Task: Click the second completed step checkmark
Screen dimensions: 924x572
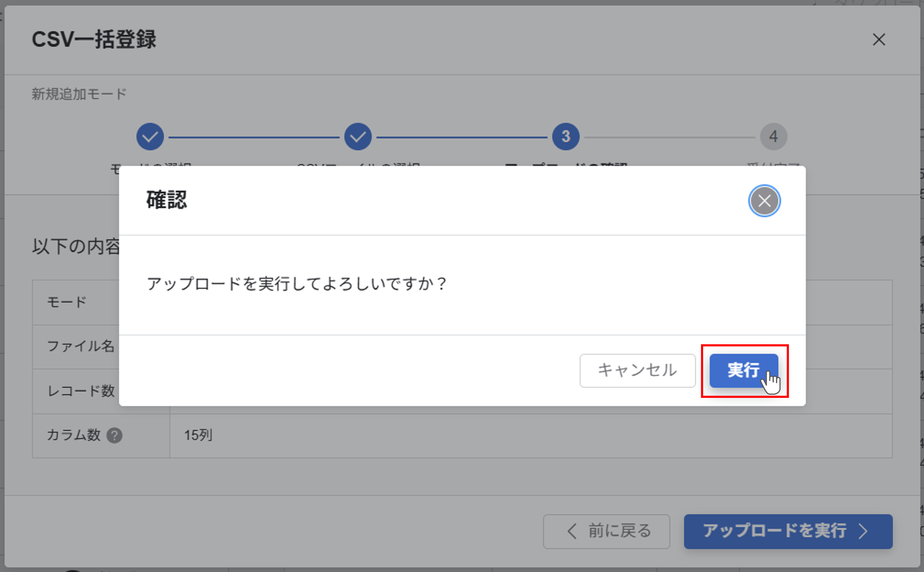Action: point(358,136)
